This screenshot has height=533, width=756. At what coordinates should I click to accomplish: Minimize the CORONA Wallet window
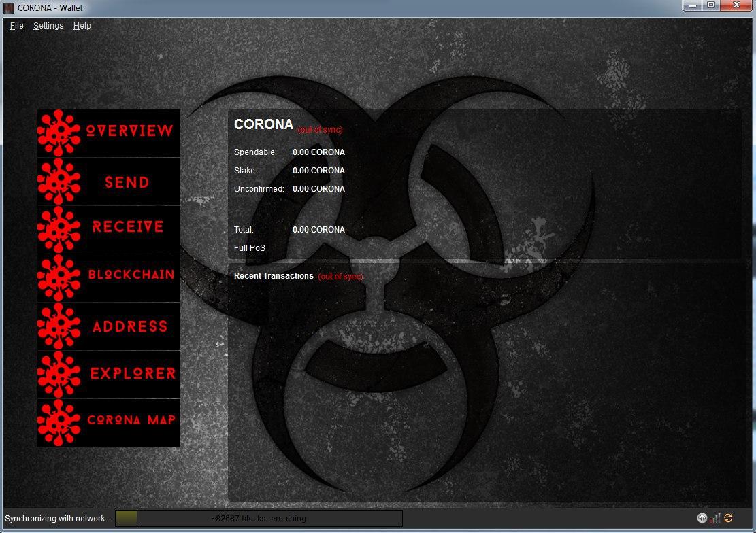[x=693, y=5]
